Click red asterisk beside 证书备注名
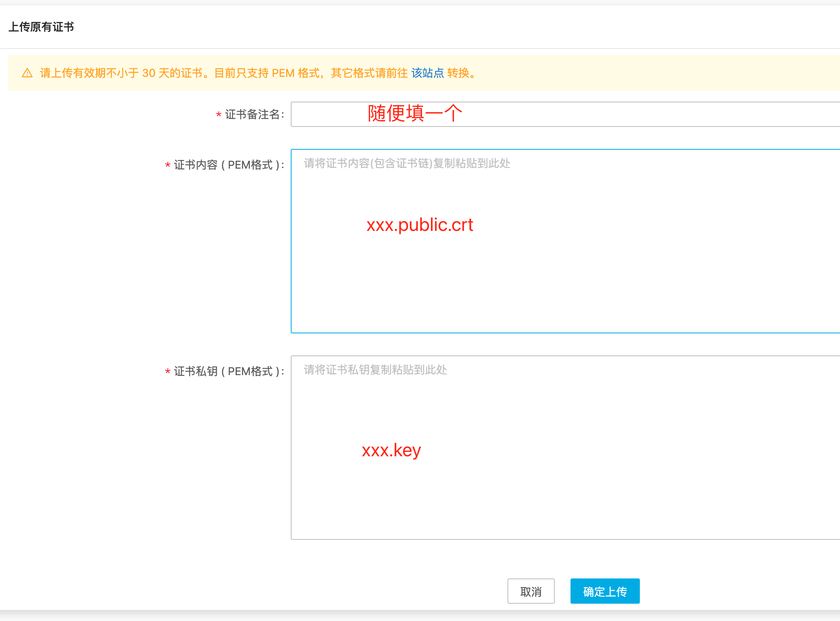The width and height of the screenshot is (840, 621). point(219,115)
